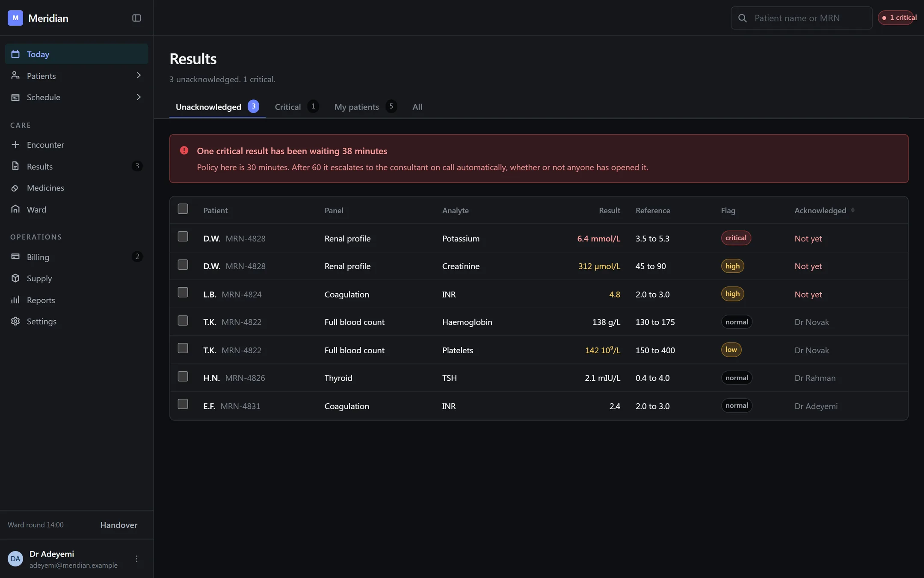
Task: Click the Medicines pill icon
Action: [15, 188]
